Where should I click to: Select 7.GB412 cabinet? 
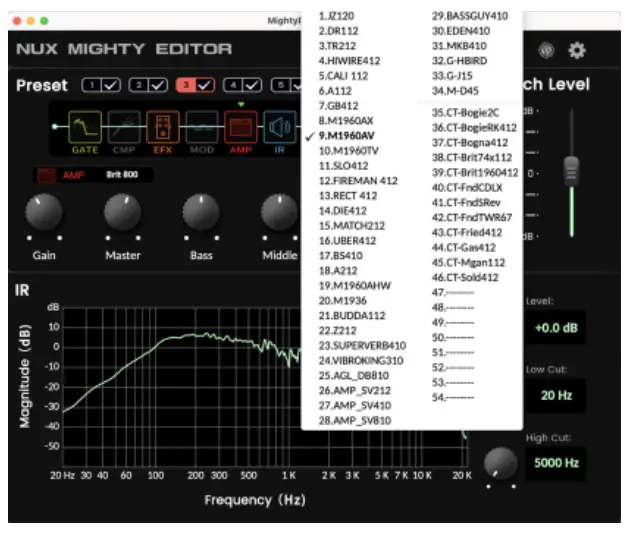(x=338, y=106)
